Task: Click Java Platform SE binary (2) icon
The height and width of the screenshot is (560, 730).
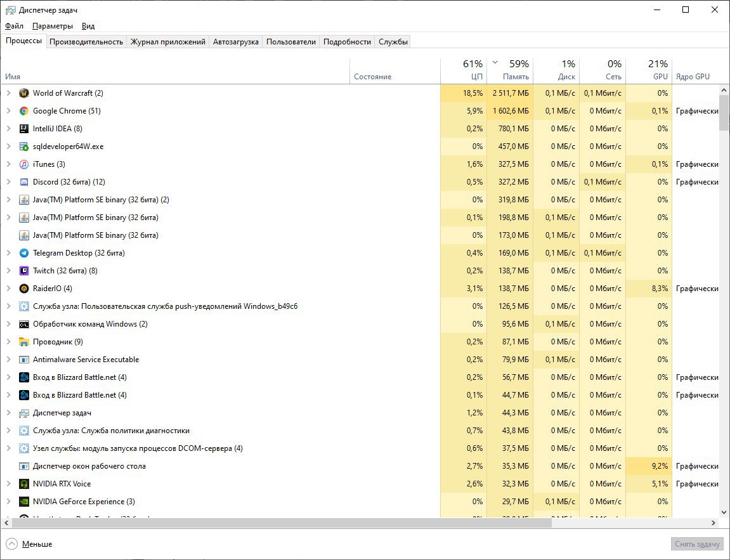Action: (x=23, y=200)
